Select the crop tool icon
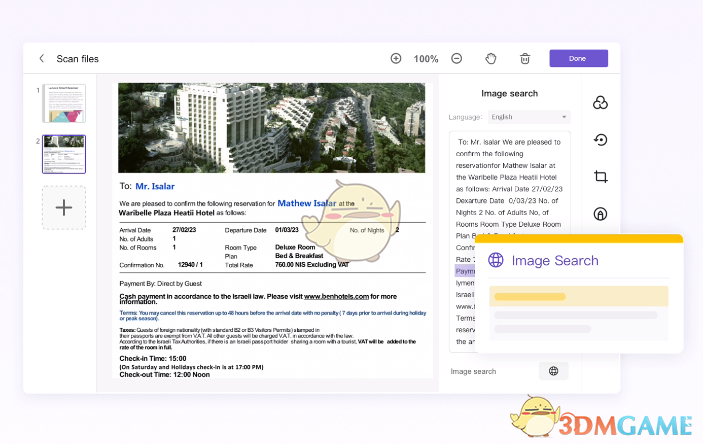The height and width of the screenshot is (444, 703). pyautogui.click(x=600, y=177)
